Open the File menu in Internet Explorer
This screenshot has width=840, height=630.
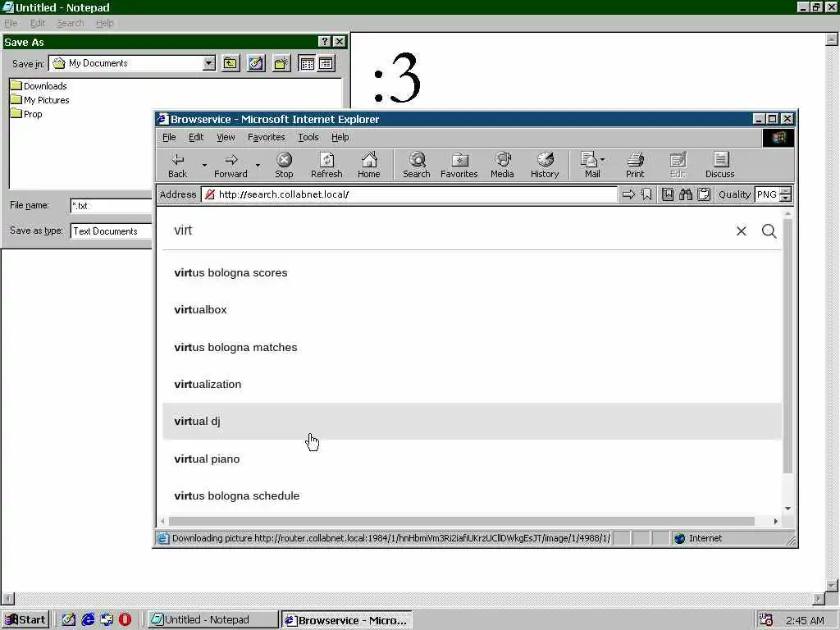169,137
